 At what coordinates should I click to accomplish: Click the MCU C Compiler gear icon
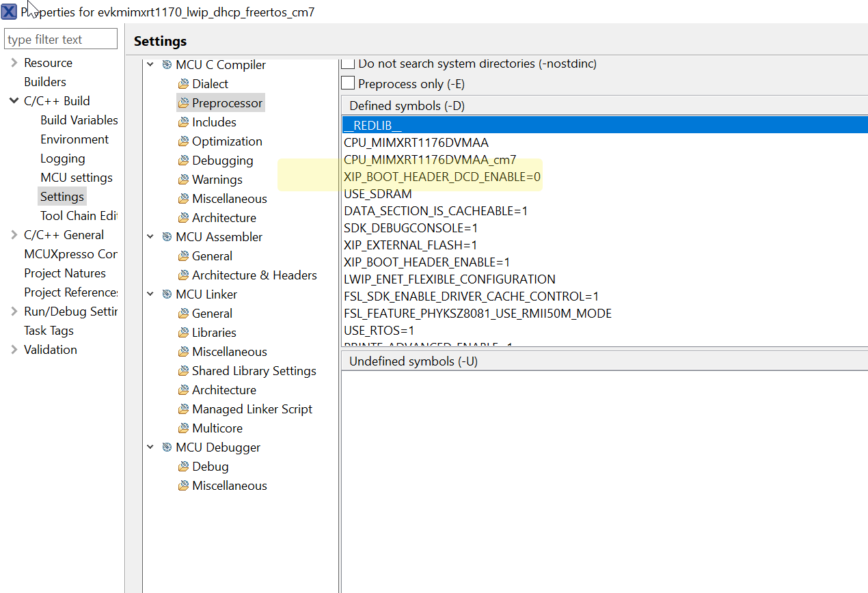pos(167,65)
